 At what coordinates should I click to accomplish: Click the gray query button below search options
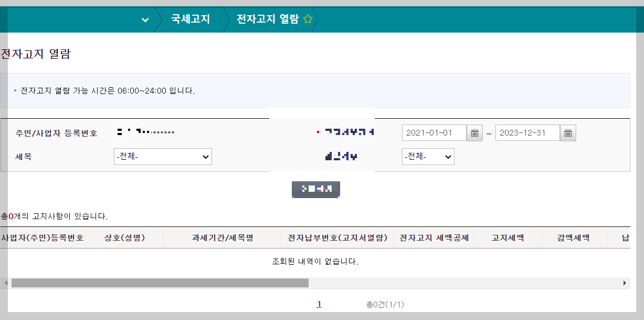pyautogui.click(x=315, y=189)
